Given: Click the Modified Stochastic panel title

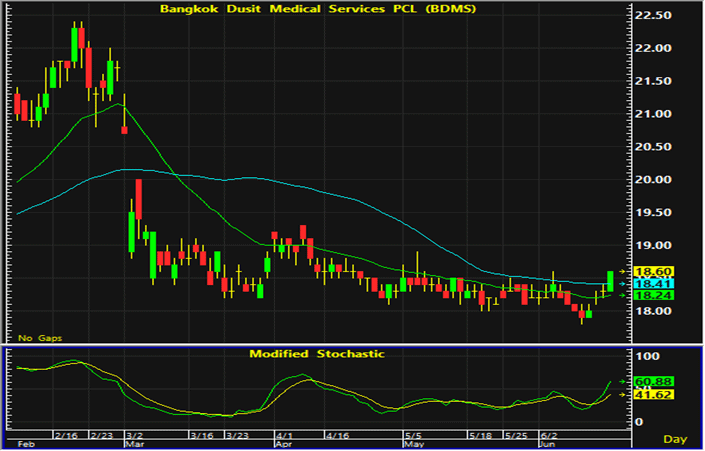Looking at the screenshot, I should click(x=317, y=354).
